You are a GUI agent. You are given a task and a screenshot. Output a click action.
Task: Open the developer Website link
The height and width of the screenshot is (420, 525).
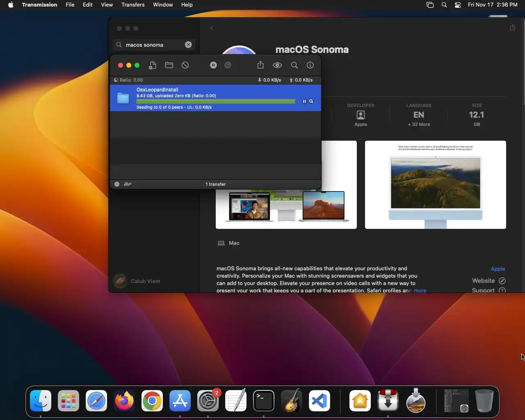point(488,281)
